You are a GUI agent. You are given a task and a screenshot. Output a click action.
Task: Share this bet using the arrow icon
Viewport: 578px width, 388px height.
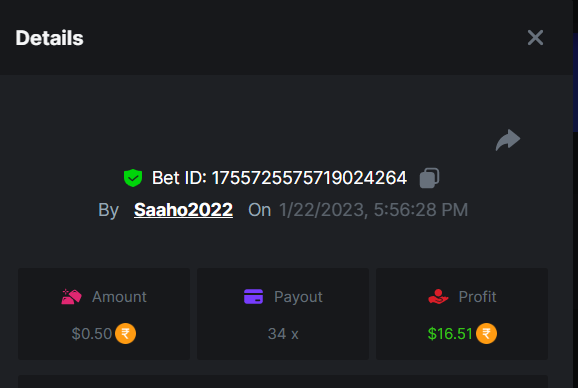(508, 140)
